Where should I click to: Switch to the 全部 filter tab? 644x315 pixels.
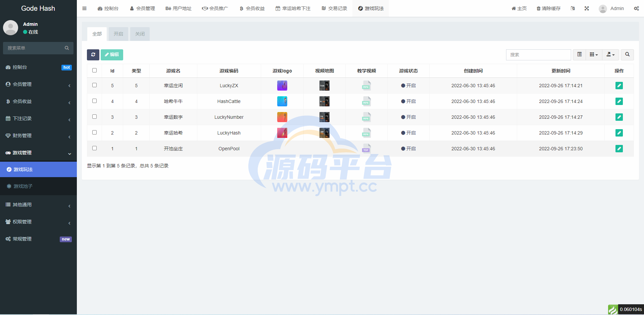click(x=97, y=34)
